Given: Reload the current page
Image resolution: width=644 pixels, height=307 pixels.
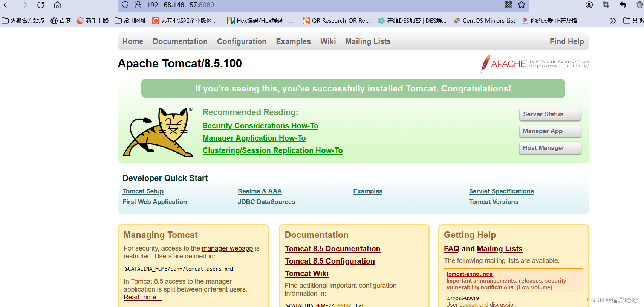Looking at the screenshot, I should click(x=41, y=5).
